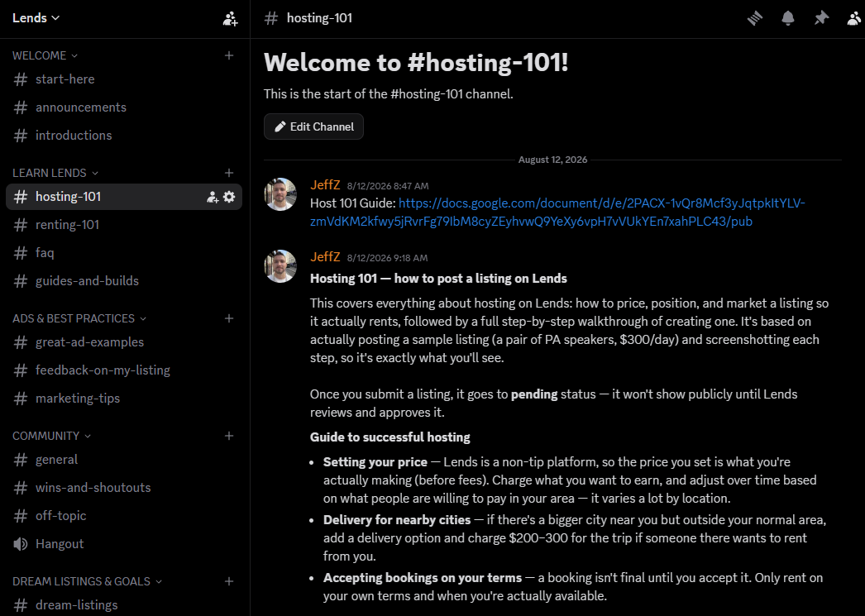865x616 pixels.
Task: Click the Edit Channel button
Action: (313, 127)
